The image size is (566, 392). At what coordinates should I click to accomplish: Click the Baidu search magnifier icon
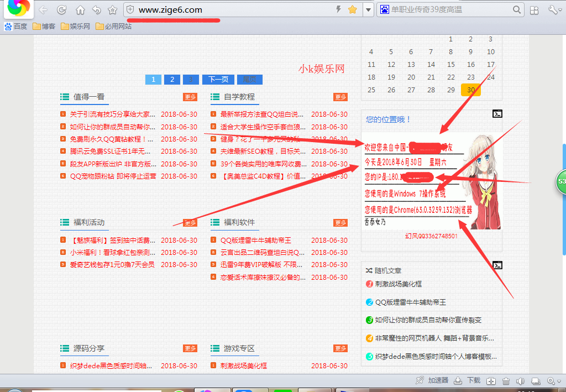tap(515, 9)
